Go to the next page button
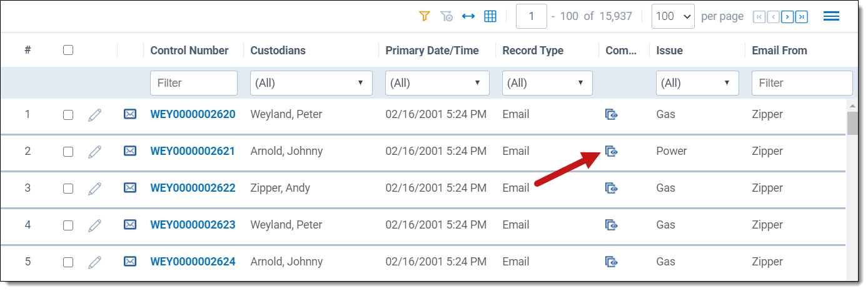The image size is (868, 291). pos(787,17)
